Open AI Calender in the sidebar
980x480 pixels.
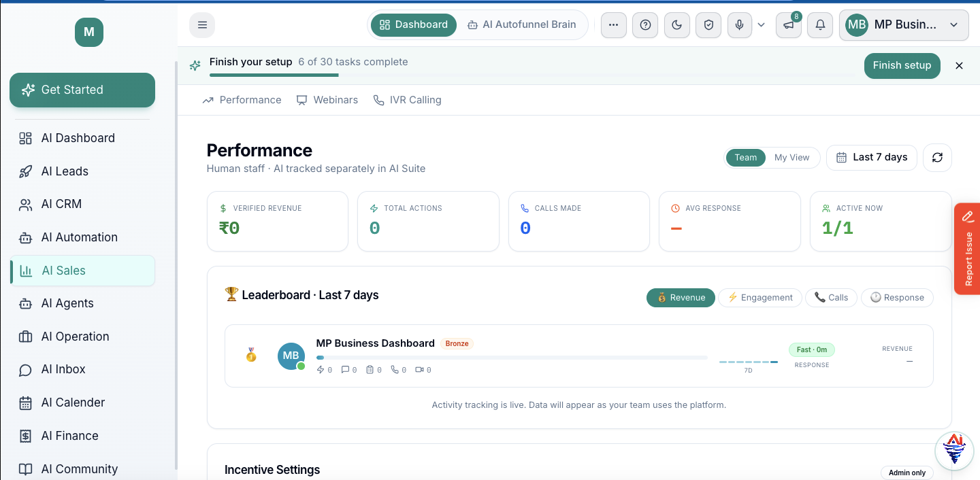[82, 402]
